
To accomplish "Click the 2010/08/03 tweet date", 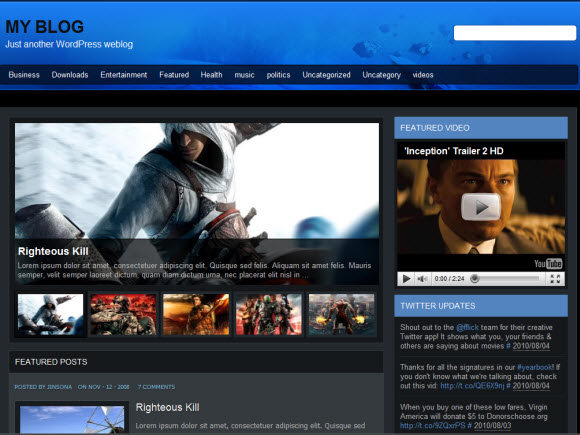I will click(x=492, y=426).
